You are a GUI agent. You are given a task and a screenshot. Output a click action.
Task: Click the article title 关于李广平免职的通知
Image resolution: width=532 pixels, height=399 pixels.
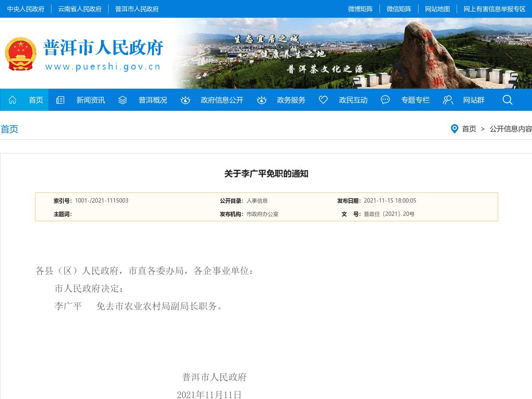point(266,174)
